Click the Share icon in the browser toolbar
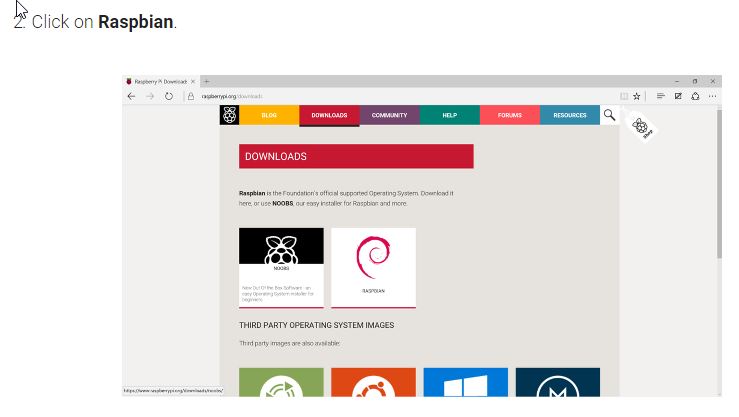 [x=695, y=96]
